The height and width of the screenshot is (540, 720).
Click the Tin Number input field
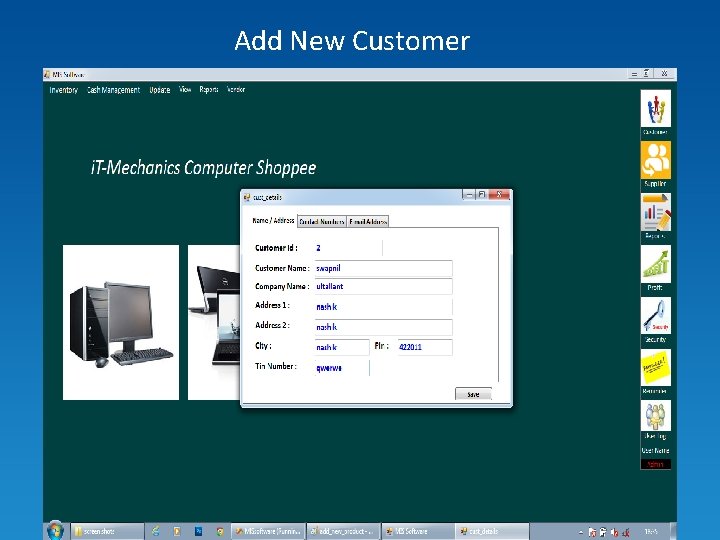tap(342, 368)
